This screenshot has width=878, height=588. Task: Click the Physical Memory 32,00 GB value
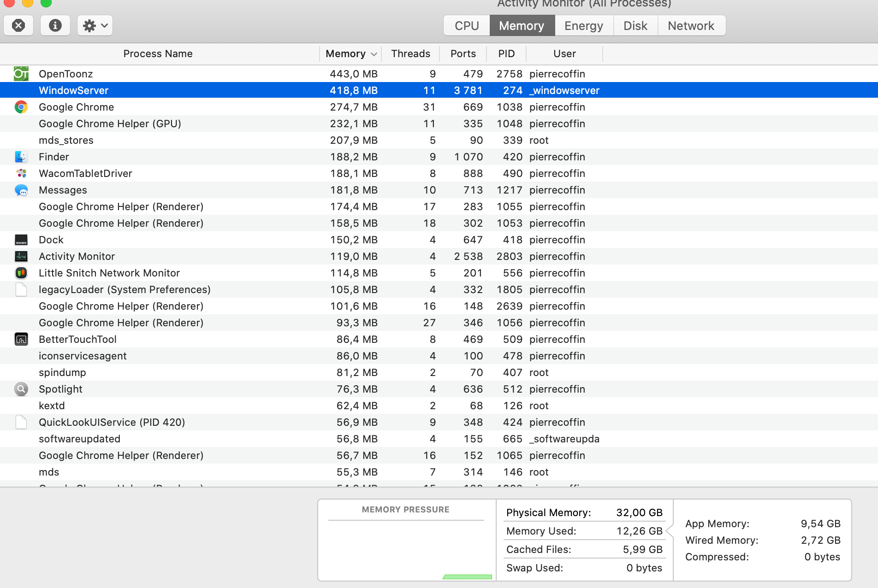[639, 512]
